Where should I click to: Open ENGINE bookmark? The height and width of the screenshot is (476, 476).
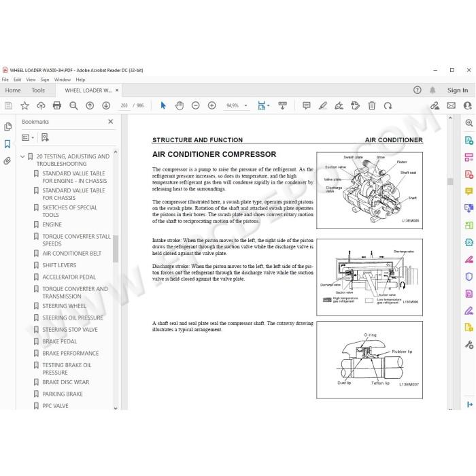(52, 224)
